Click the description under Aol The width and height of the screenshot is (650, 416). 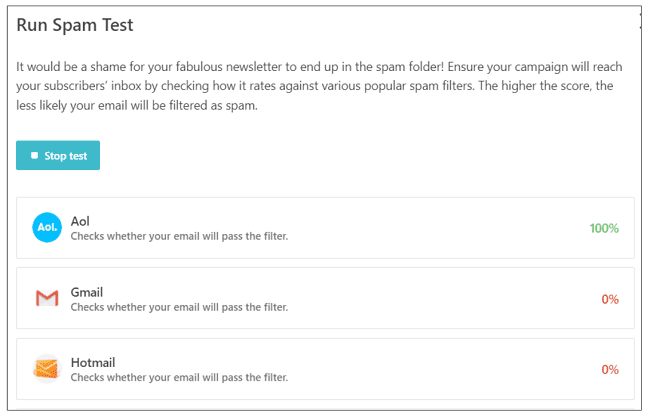pyautogui.click(x=179, y=236)
